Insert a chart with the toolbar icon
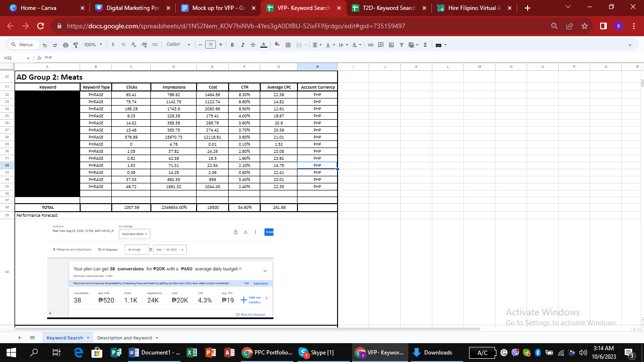644x362 pixels. coord(391,45)
